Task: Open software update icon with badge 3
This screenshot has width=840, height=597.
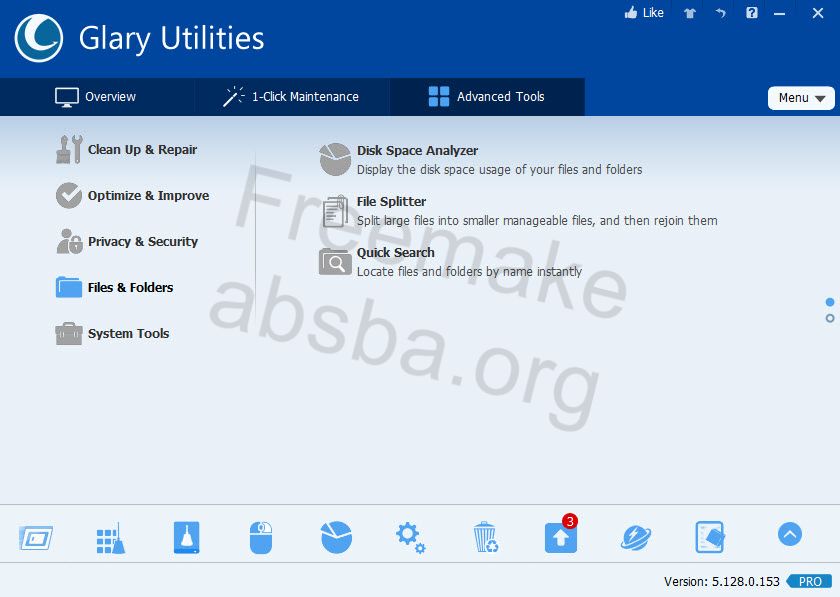Action: click(x=561, y=535)
